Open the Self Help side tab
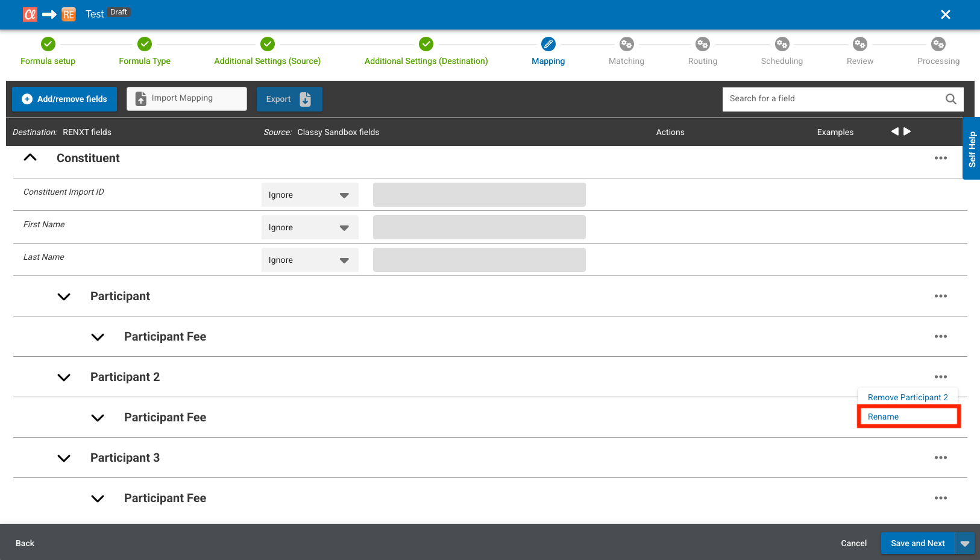 point(972,149)
